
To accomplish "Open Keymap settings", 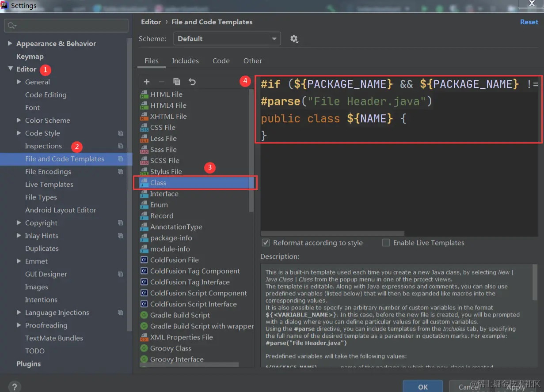I will (x=30, y=57).
